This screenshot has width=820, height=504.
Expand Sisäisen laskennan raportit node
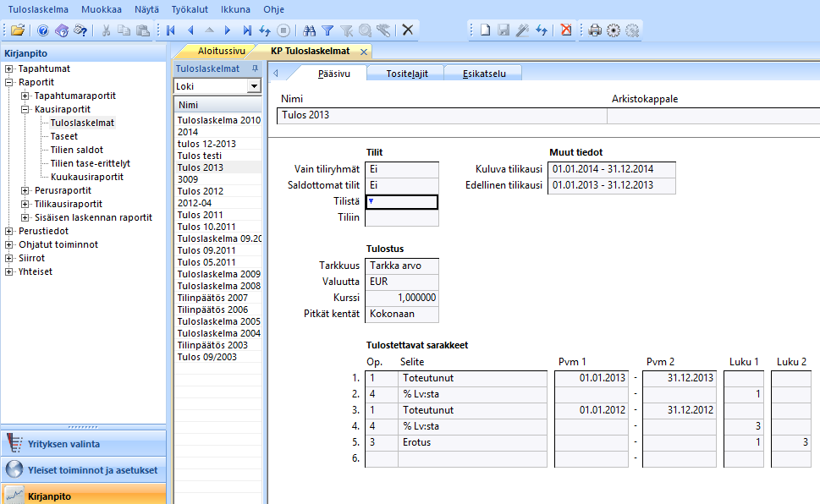coord(25,217)
